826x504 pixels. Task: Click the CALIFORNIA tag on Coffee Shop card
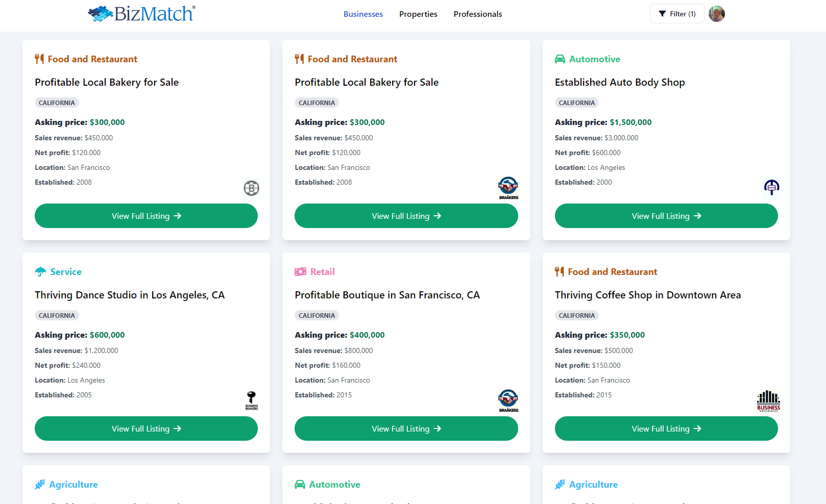point(576,315)
